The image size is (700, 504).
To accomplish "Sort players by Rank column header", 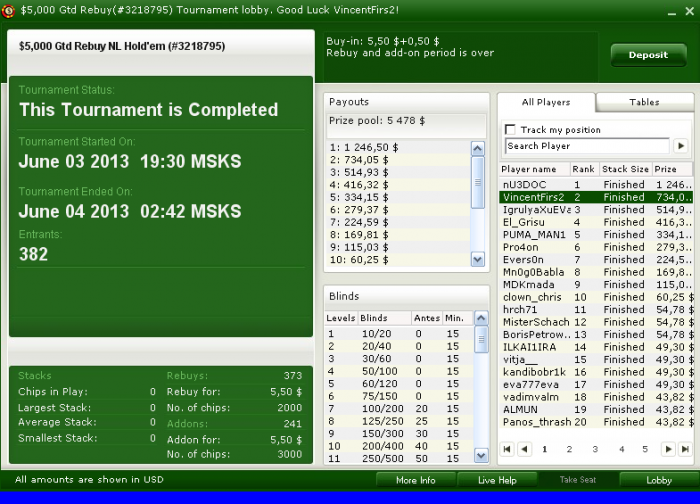I will click(584, 169).
